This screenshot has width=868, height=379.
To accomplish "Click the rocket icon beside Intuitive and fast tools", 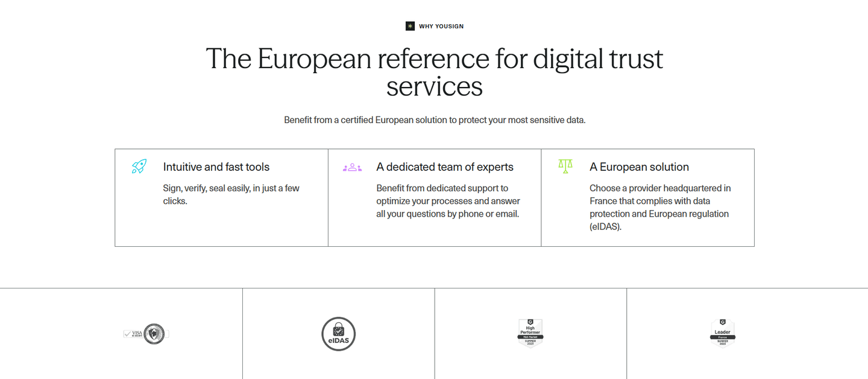I will point(139,167).
